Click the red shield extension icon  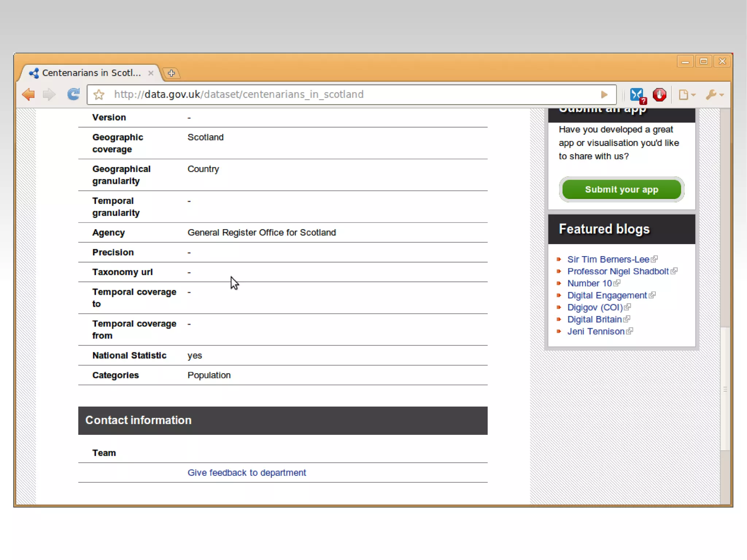click(x=659, y=95)
